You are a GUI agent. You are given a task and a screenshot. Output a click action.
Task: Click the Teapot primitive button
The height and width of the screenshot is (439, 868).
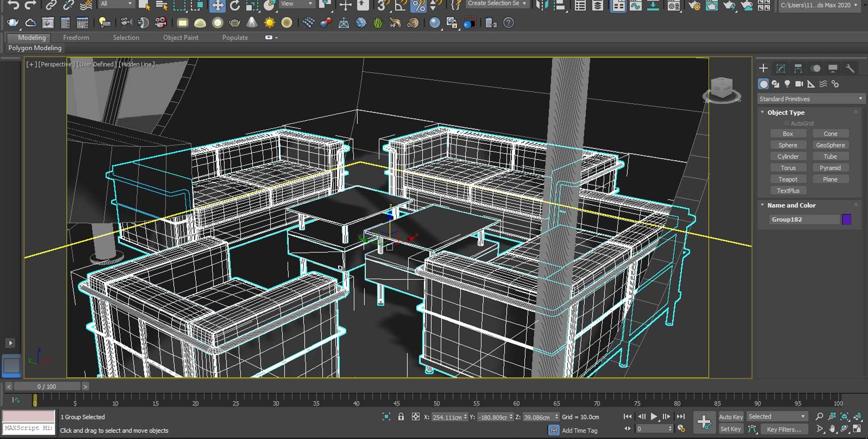tap(788, 179)
